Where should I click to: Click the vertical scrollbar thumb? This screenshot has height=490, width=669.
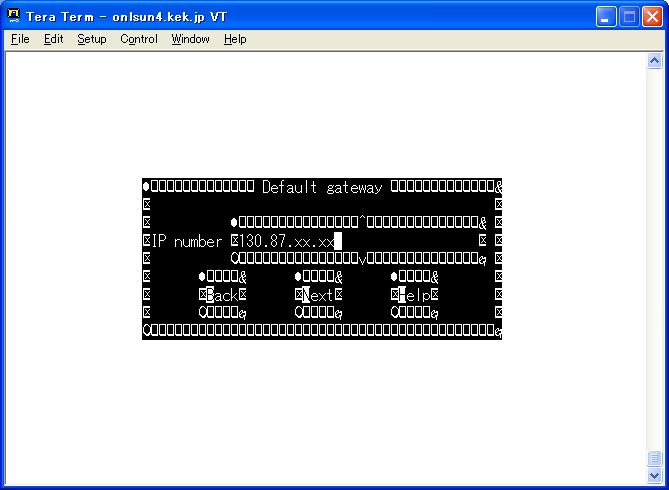(x=654, y=458)
